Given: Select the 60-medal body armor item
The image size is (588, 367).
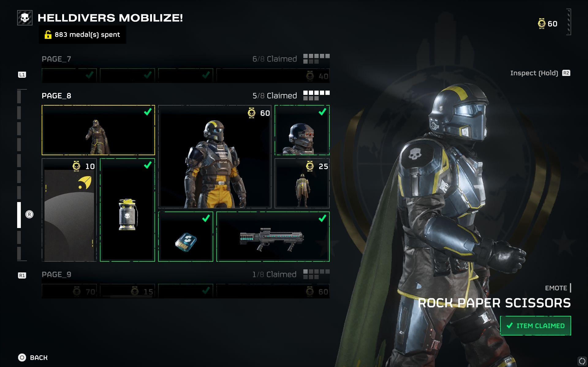Looking at the screenshot, I should pyautogui.click(x=215, y=157).
